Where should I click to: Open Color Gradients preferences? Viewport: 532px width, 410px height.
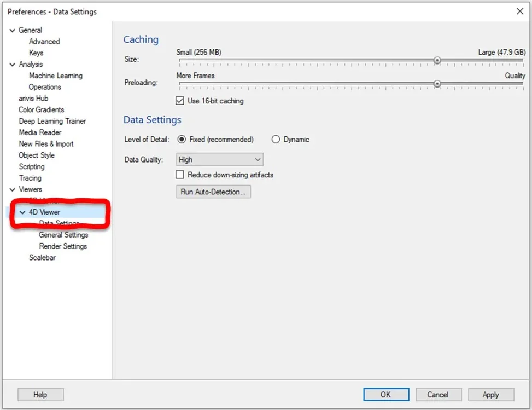40,109
